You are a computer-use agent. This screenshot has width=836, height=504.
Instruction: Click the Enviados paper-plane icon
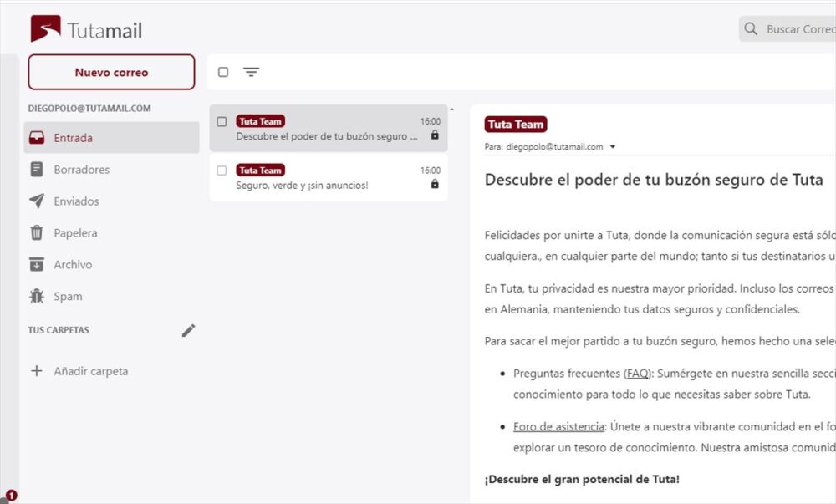pyautogui.click(x=37, y=201)
